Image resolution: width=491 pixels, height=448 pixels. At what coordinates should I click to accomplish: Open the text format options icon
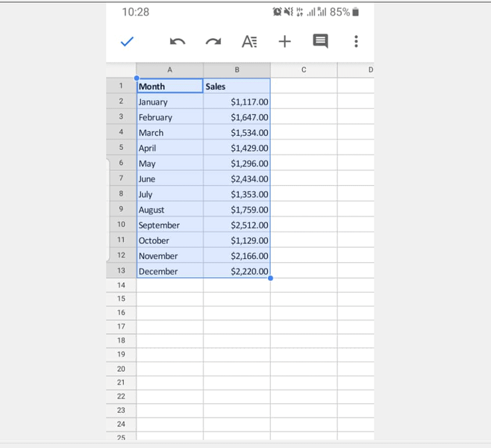pyautogui.click(x=249, y=42)
